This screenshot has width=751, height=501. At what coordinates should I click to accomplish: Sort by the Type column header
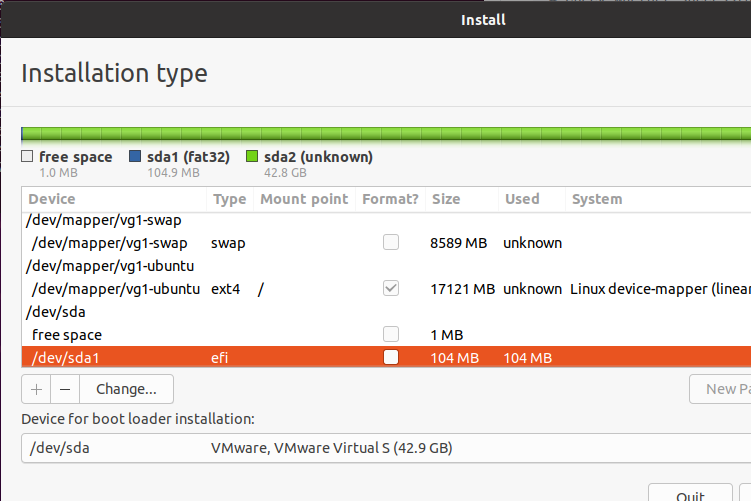point(229,199)
